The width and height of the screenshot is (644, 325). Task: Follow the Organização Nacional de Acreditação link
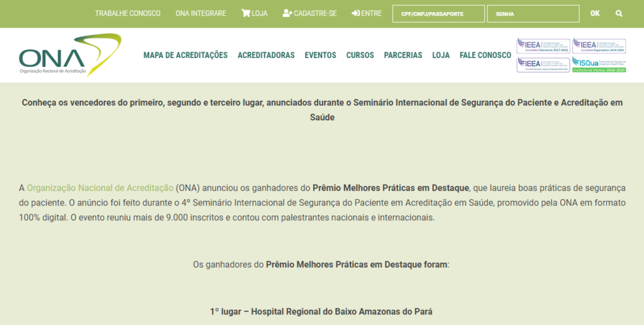click(x=100, y=188)
